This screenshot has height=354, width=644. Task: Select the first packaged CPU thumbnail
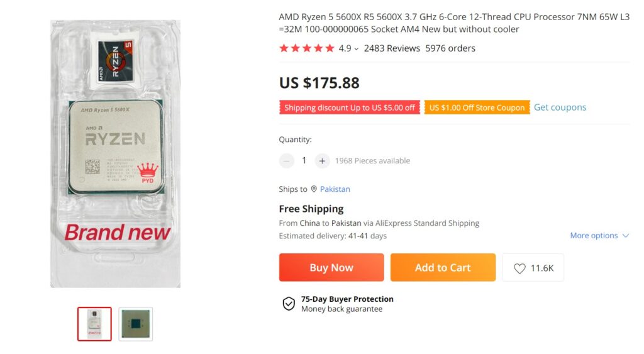coord(94,324)
